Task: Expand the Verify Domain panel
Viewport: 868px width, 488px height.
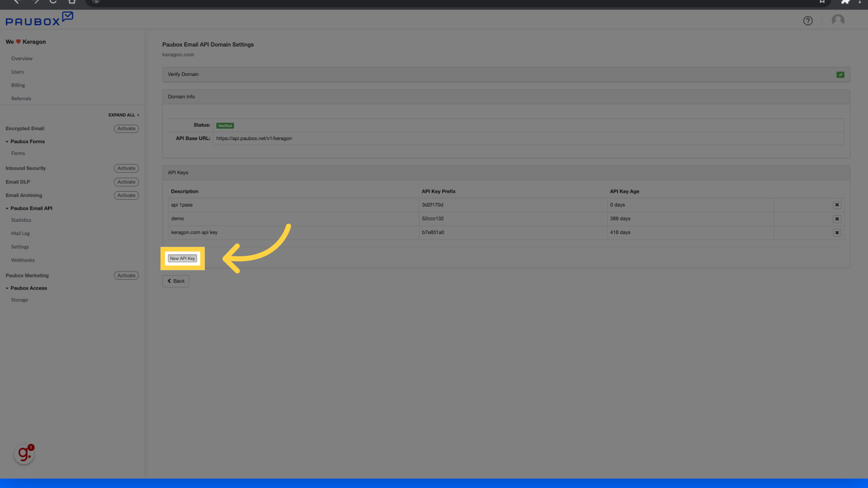Action: point(506,75)
